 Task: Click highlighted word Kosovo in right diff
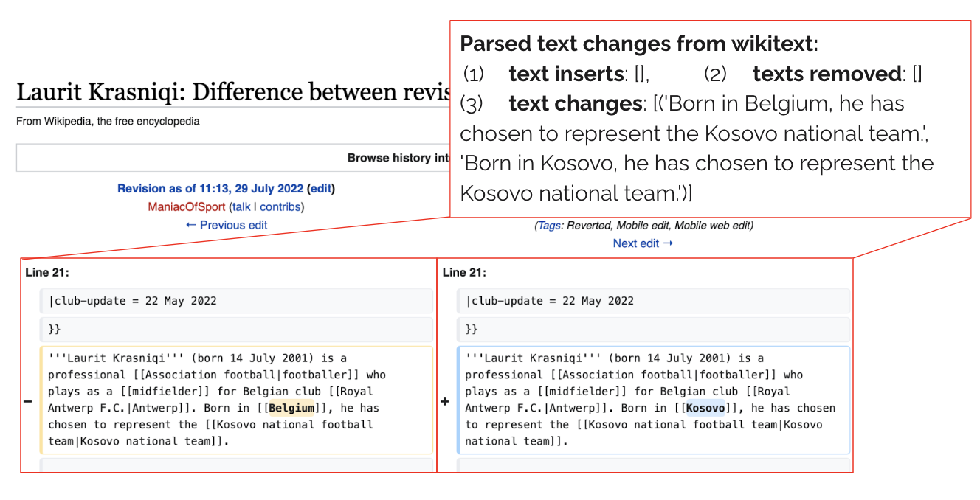(705, 408)
